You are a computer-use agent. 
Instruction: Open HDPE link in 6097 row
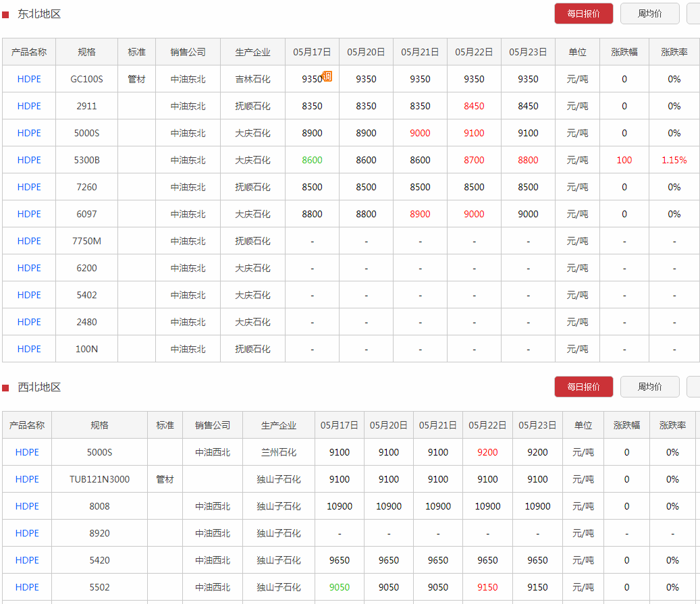(29, 215)
